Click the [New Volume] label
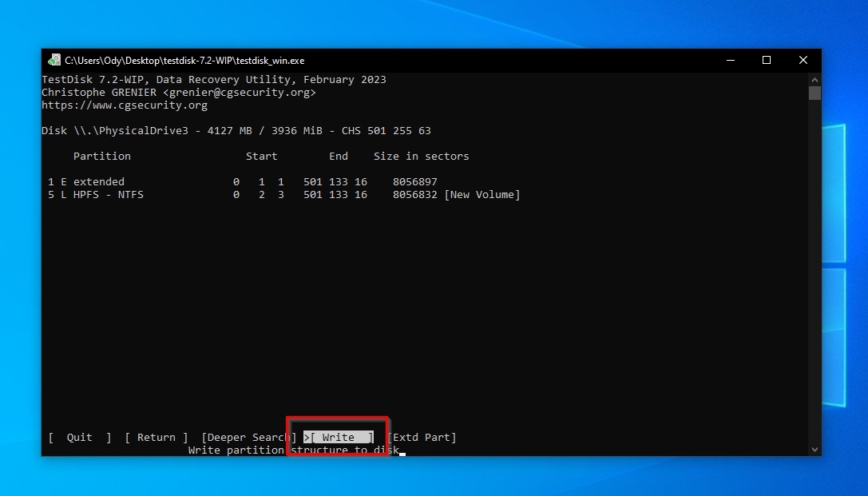The height and width of the screenshot is (496, 868). (482, 195)
